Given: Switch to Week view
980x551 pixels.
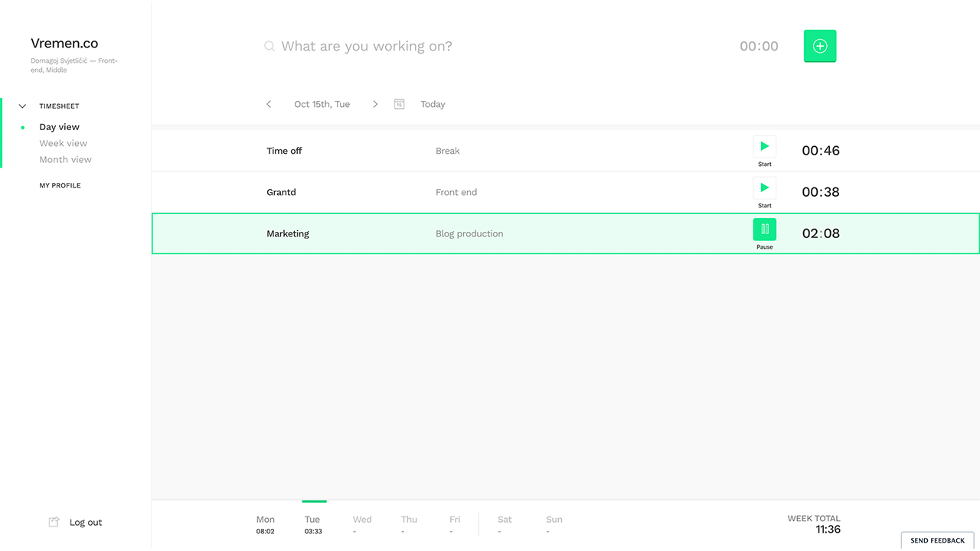Looking at the screenshot, I should [63, 143].
